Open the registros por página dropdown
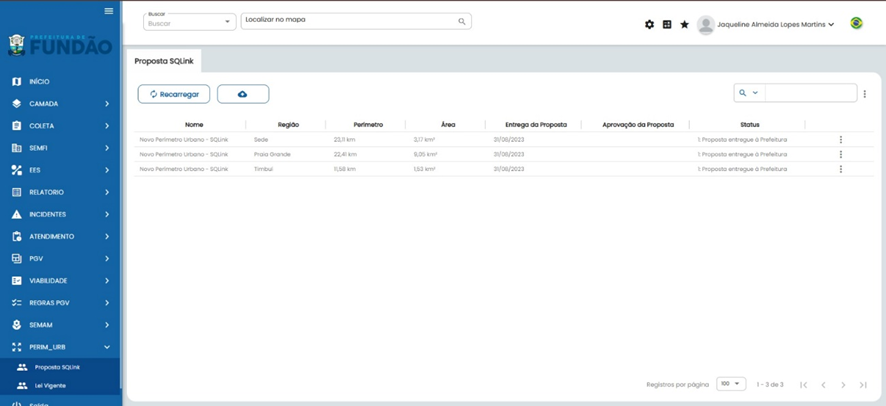 point(731,384)
